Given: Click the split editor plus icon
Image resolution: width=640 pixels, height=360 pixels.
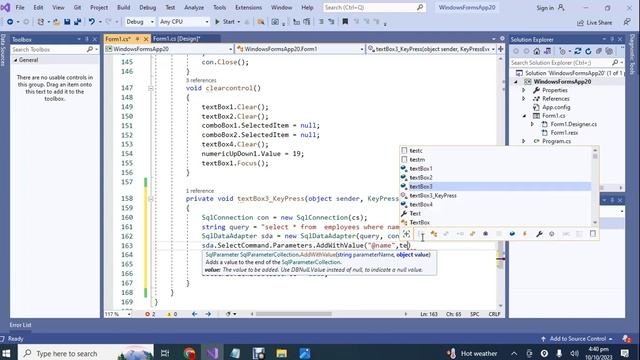Looking at the screenshot, I should [500, 49].
